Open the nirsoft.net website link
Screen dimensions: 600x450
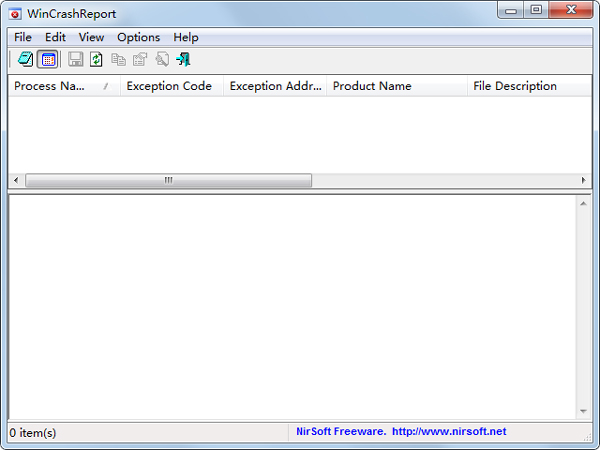(449, 432)
